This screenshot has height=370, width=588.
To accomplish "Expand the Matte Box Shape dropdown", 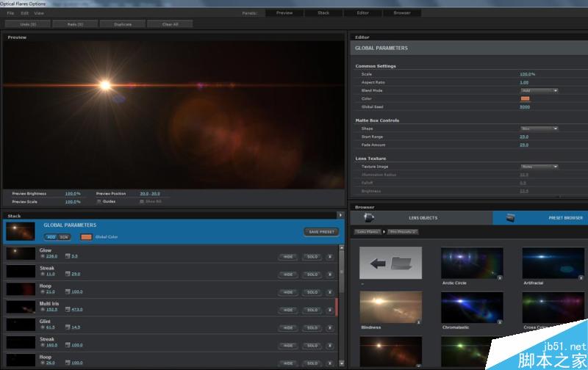I will 539,128.
